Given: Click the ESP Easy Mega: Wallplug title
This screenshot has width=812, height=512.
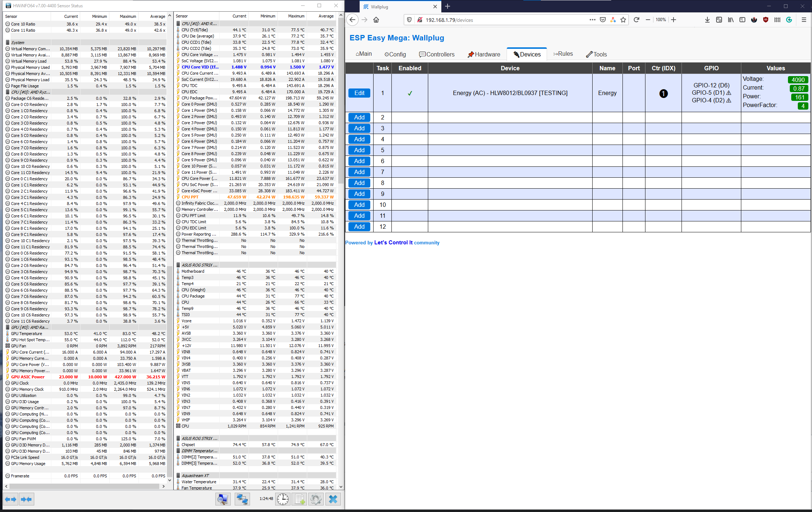Looking at the screenshot, I should pos(397,38).
